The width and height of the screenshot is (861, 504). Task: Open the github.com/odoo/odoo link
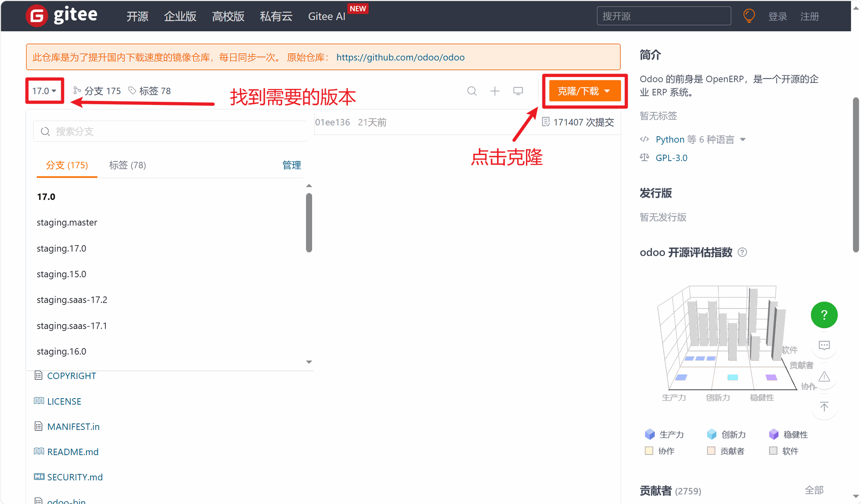[400, 57]
